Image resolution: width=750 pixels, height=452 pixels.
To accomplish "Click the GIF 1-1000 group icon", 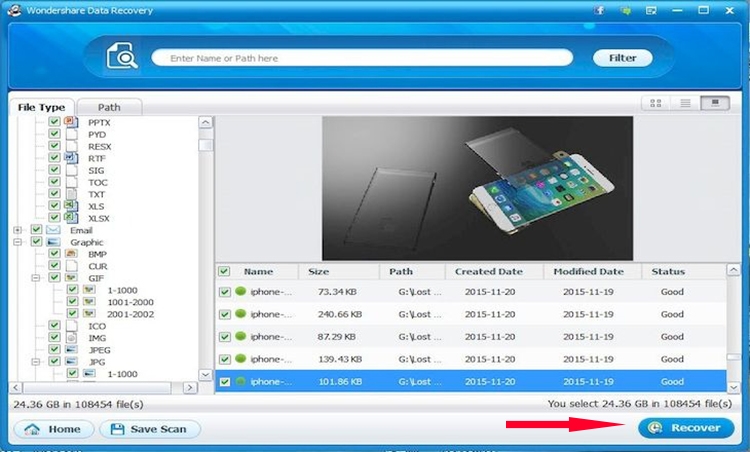I will tap(89, 289).
